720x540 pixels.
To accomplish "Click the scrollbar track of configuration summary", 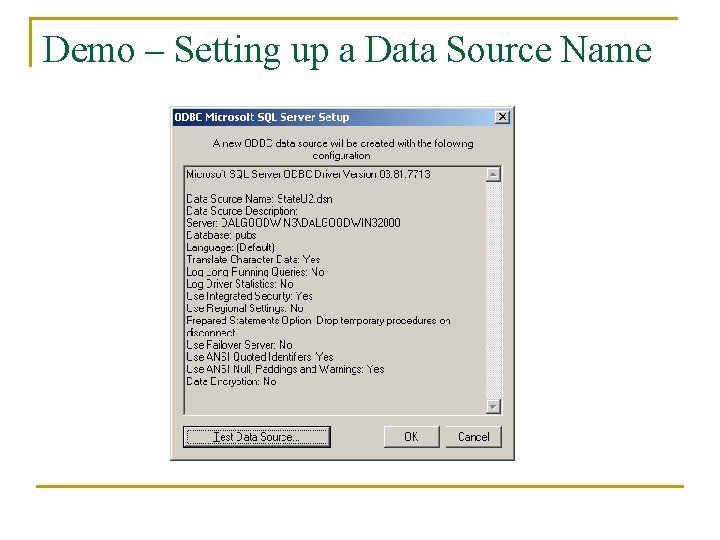I will click(493, 290).
